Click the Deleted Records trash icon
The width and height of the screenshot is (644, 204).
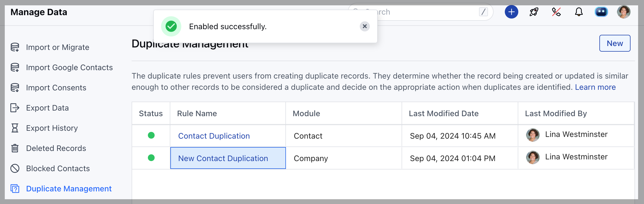tap(15, 148)
